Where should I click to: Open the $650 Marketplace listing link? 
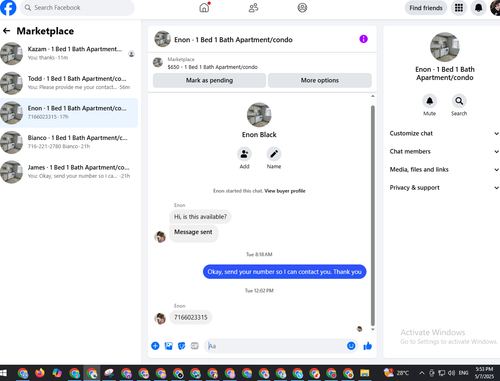tap(212, 67)
